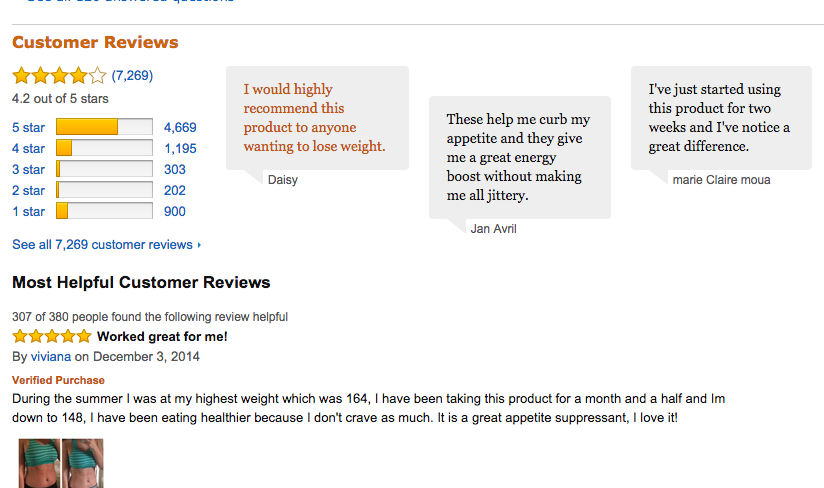This screenshot has height=488, width=824.
Task: Select the 5 star filter link
Action: (28, 128)
